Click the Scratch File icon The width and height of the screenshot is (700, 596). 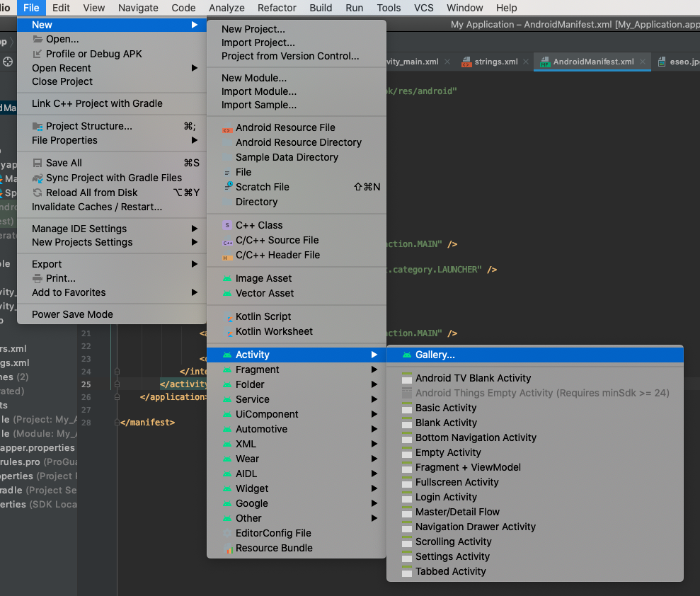pos(227,187)
